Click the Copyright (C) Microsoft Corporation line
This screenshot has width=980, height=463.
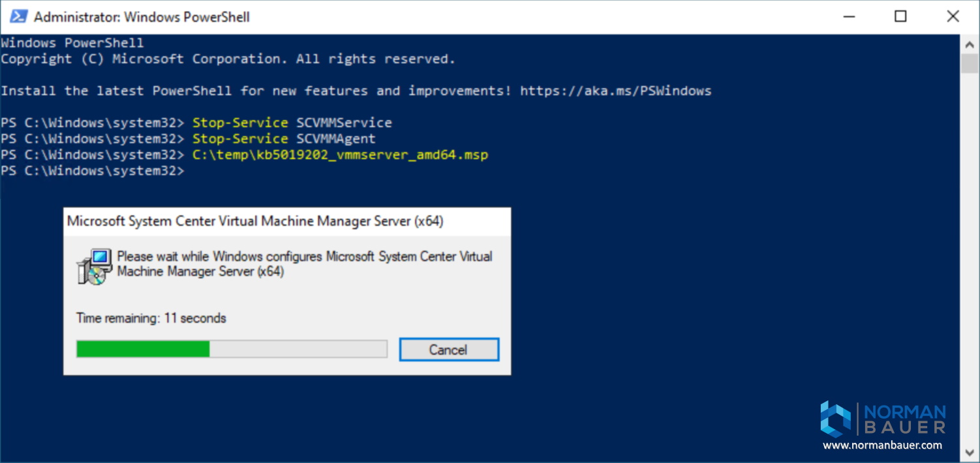pos(228,59)
